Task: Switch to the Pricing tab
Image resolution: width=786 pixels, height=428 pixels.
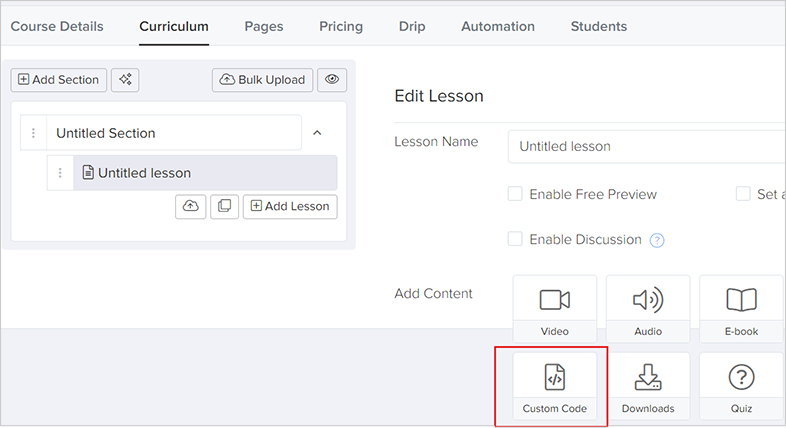Action: click(x=341, y=26)
